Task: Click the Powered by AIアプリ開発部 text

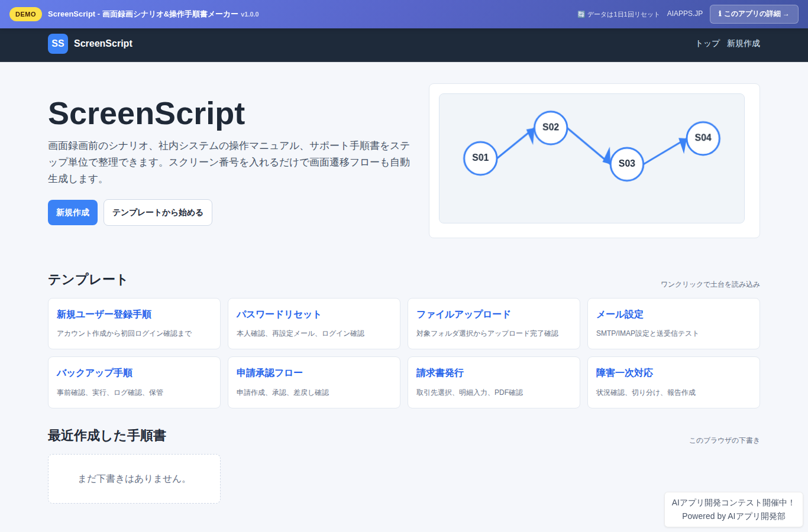Action: click(733, 516)
